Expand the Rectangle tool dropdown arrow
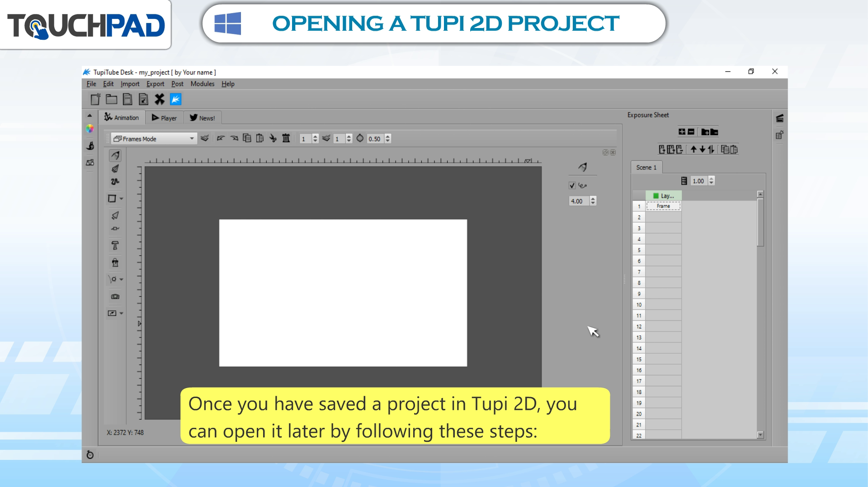Screen dimensions: 868x487 point(121,199)
